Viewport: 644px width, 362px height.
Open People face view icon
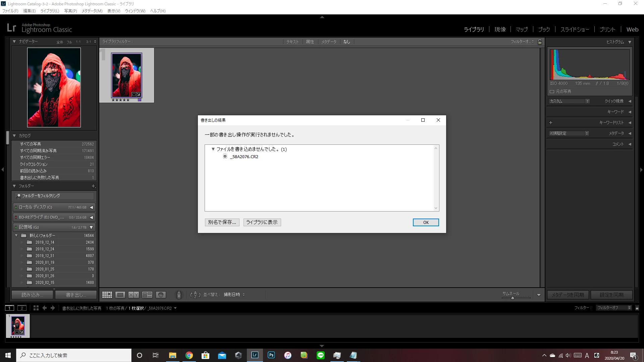[161, 295]
